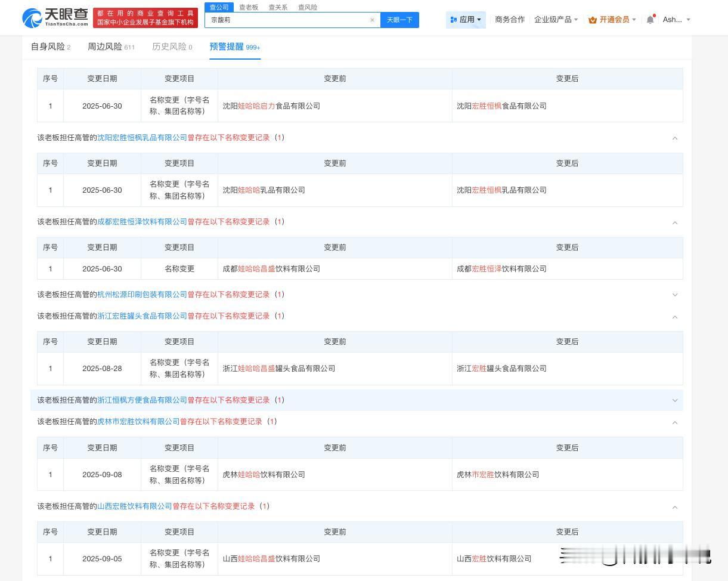The height and width of the screenshot is (581, 728).
Task: Switch to the 查风险 search tab
Action: 308,7
